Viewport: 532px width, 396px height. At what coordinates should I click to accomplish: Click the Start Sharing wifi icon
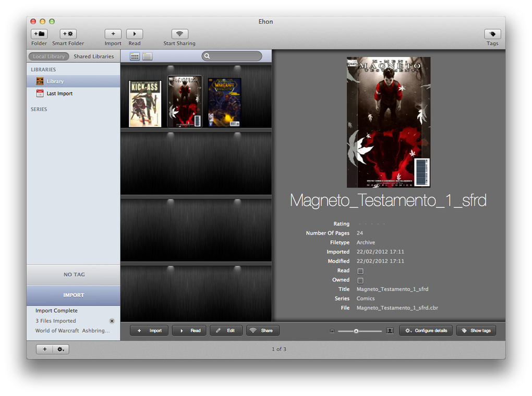180,34
